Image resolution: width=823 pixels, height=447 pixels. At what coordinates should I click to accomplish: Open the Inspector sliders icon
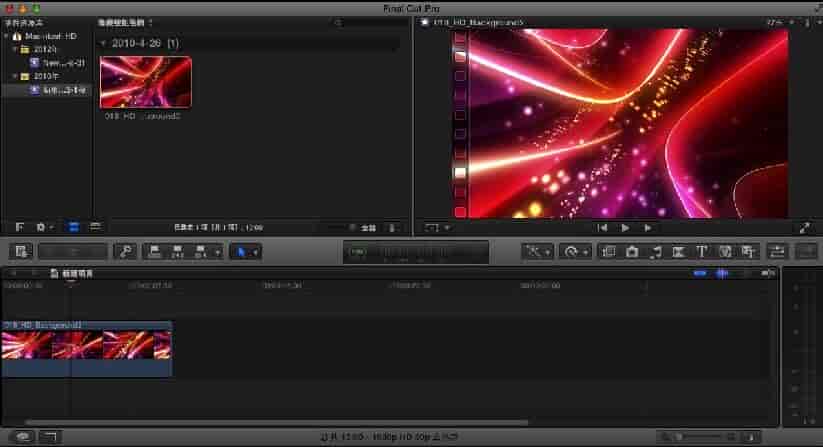coord(777,251)
